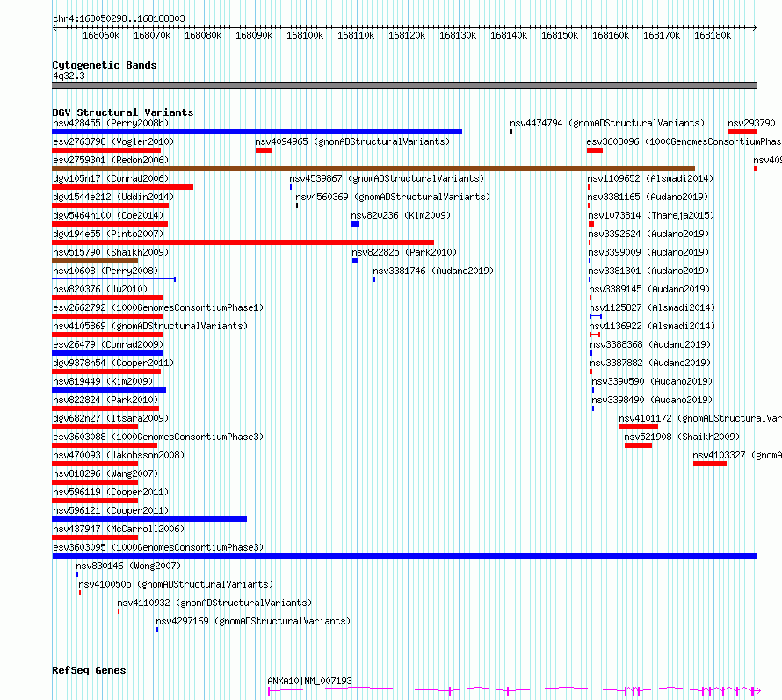Click the blue bar under nsv428455
This screenshot has width=782, height=700.
pyautogui.click(x=257, y=132)
